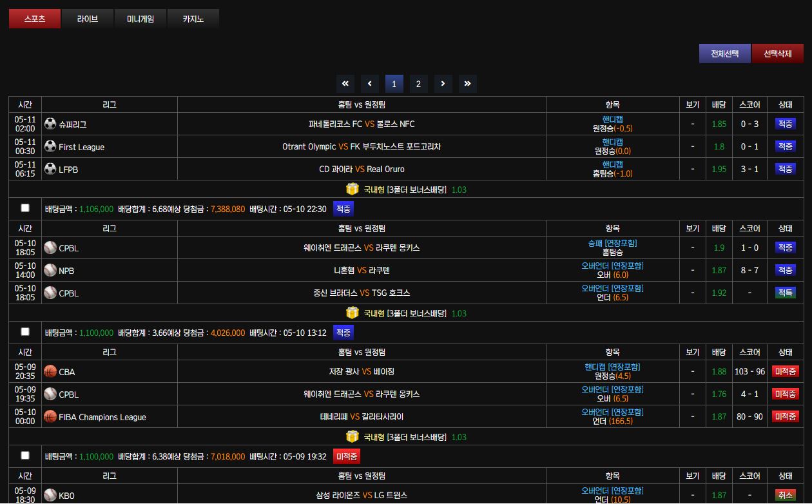
Task: Click 취소 status in 삼성 라이온즈 row
Action: [x=785, y=495]
